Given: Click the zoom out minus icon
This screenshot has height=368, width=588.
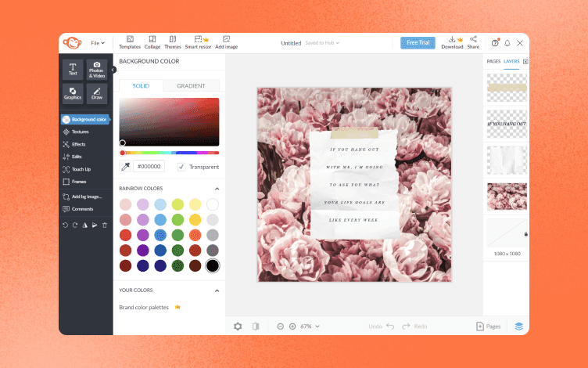Looking at the screenshot, I should click(x=280, y=327).
